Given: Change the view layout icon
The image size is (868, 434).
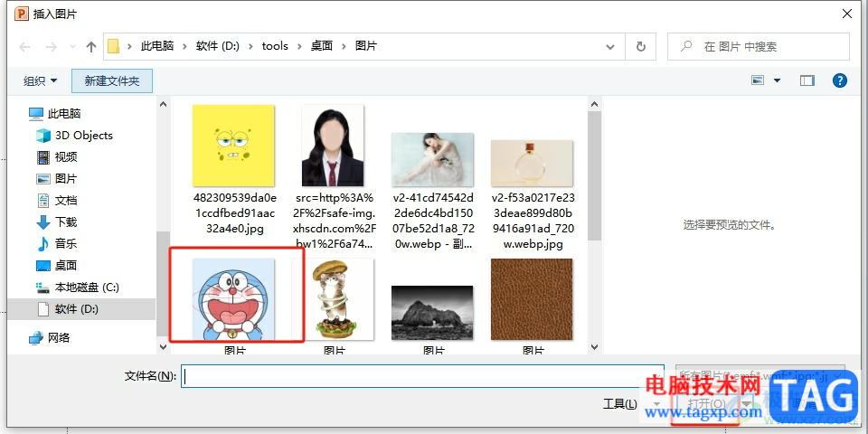Looking at the screenshot, I should coord(758,80).
